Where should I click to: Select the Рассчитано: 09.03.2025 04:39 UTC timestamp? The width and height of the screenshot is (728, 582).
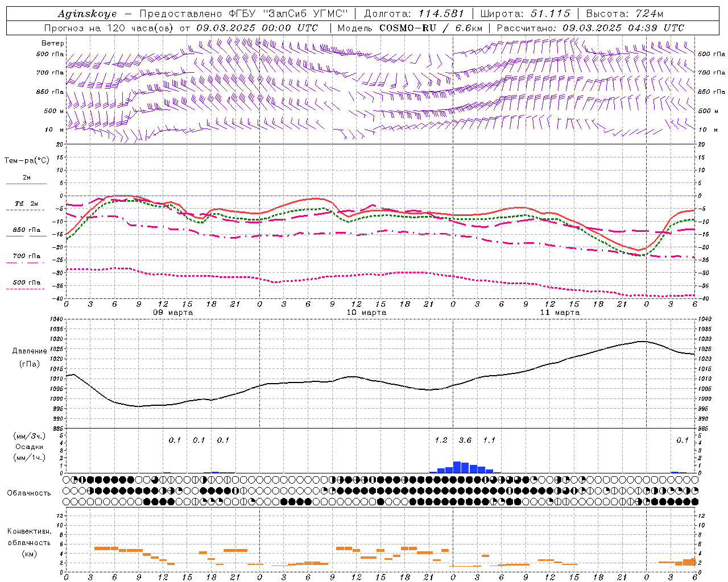tap(590, 28)
